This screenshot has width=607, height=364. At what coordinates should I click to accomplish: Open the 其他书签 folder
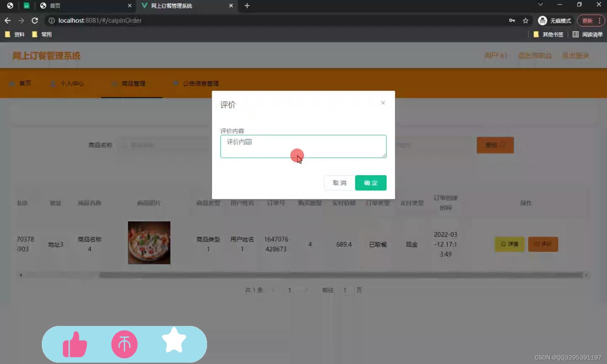[x=548, y=34]
